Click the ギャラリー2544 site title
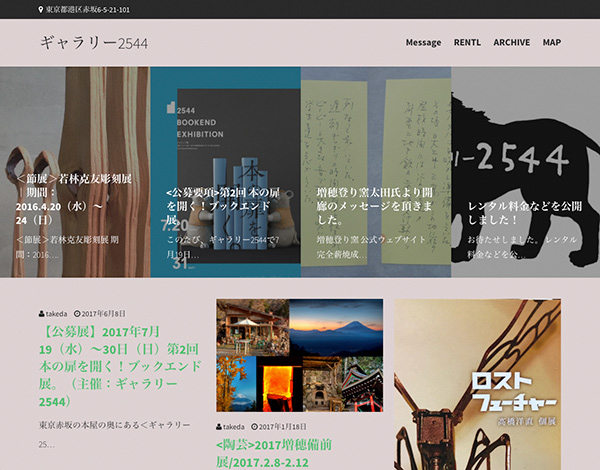Viewport: 600px width, 470px height. (94, 43)
